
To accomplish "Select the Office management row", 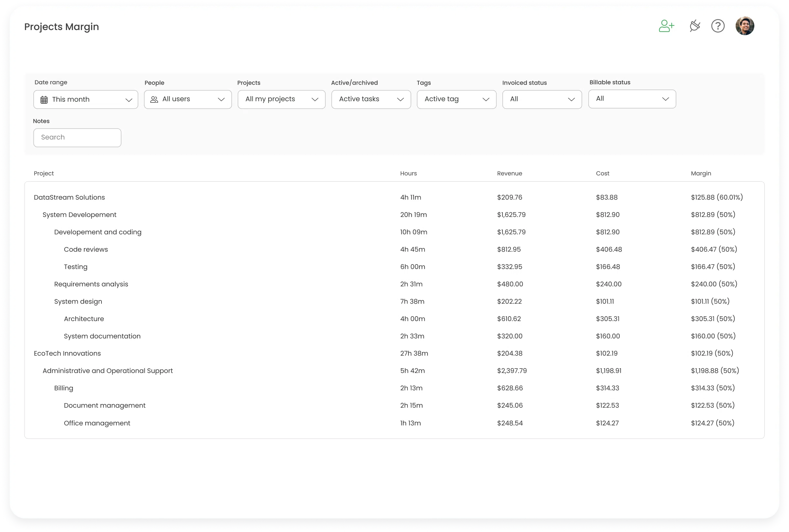I will coord(394,423).
